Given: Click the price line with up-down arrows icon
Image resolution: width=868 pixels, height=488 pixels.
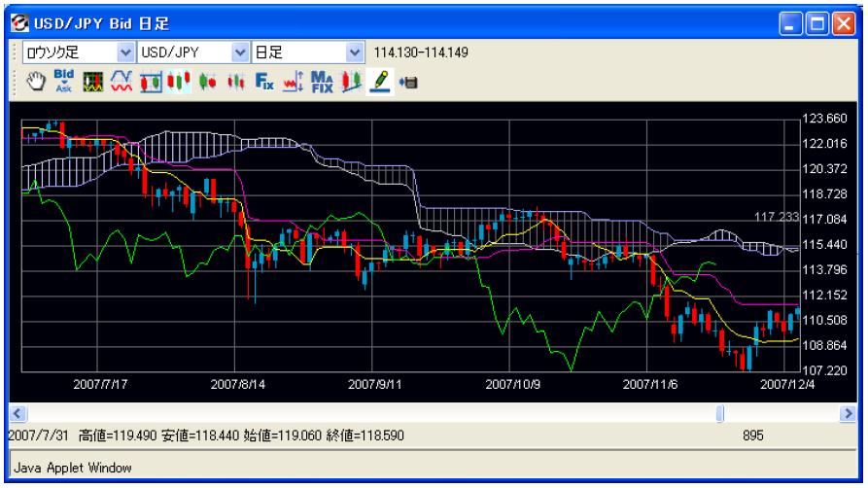Looking at the screenshot, I should (294, 82).
